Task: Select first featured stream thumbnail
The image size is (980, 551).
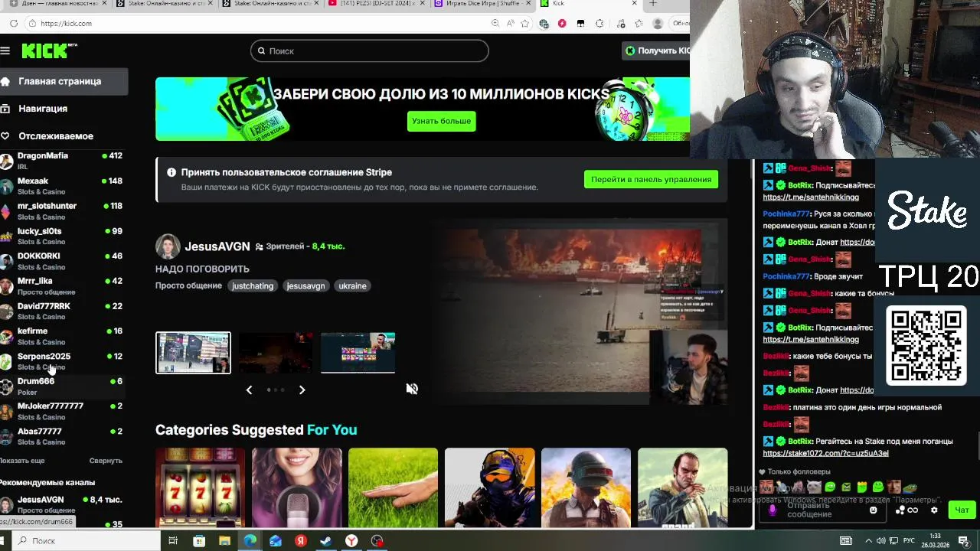Action: tap(193, 353)
